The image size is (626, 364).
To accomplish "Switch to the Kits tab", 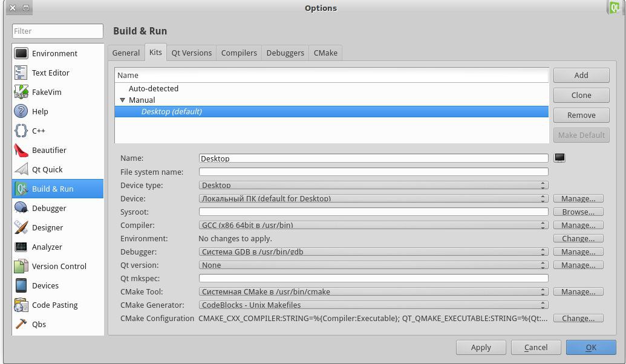I will tap(155, 52).
